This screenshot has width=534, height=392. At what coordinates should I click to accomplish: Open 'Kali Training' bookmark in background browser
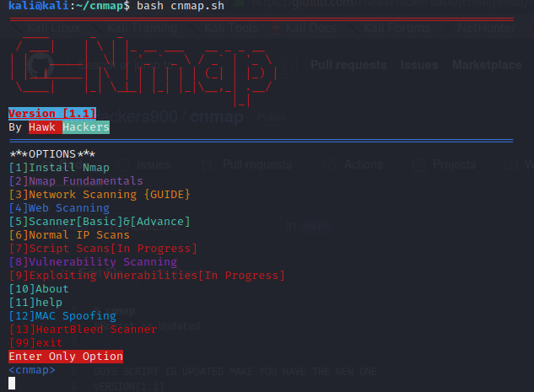tap(142, 28)
